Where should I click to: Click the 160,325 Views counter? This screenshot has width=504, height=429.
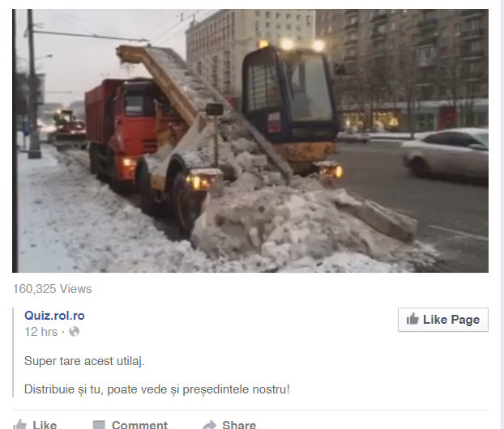53,289
